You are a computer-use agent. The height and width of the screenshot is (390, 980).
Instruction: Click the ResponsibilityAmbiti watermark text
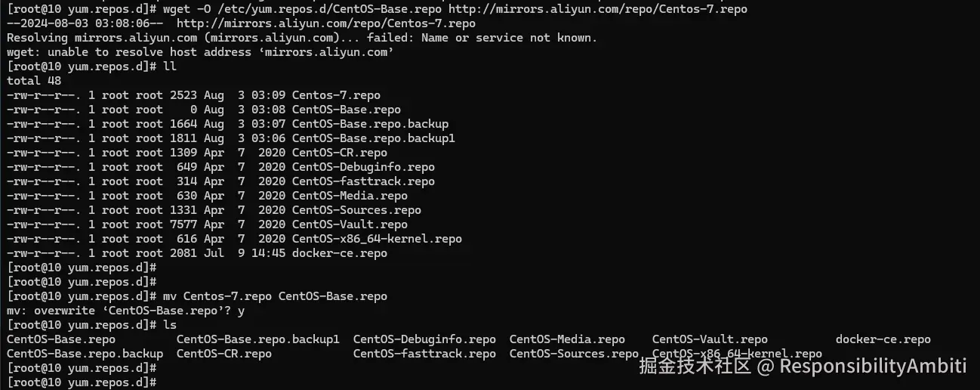coord(873,367)
